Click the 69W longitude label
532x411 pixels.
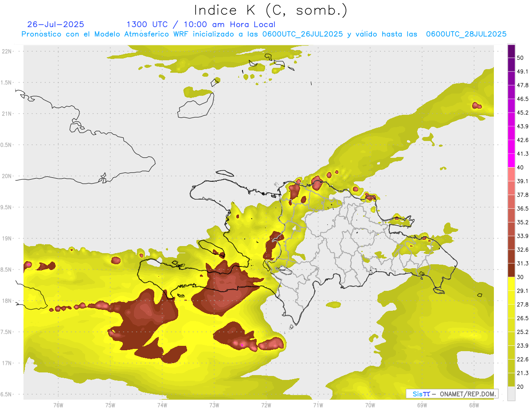click(422, 405)
